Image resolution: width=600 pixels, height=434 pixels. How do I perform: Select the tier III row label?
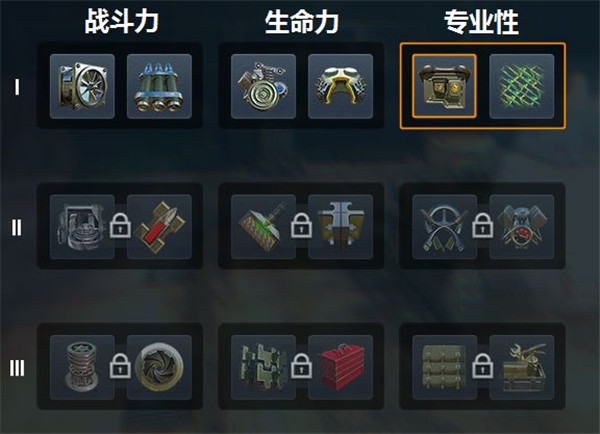pyautogui.click(x=17, y=368)
